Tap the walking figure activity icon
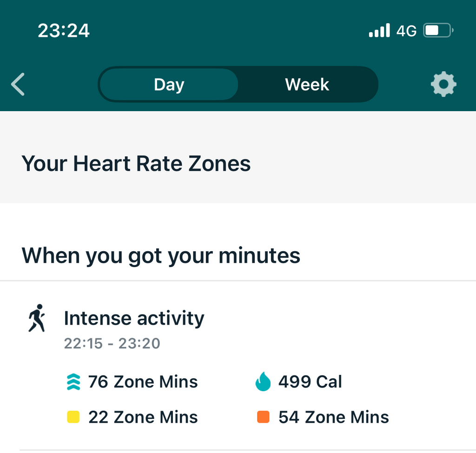The image size is (476, 453). [37, 318]
